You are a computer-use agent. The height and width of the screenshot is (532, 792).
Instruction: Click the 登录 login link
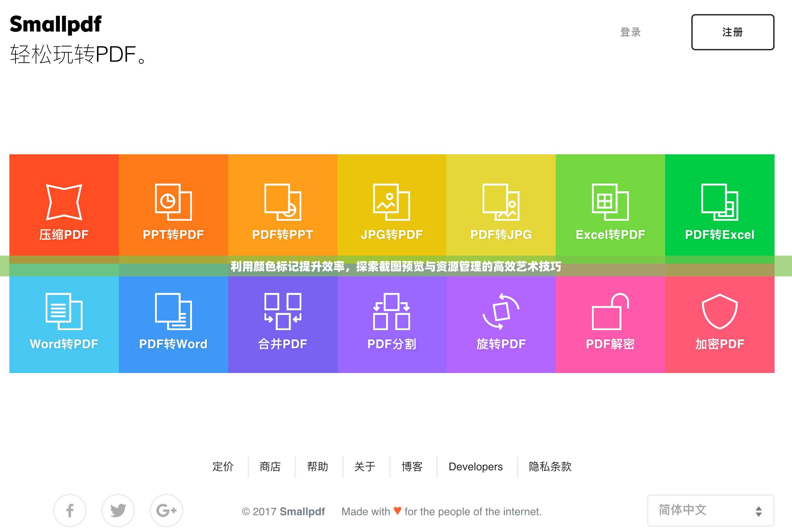pos(630,32)
